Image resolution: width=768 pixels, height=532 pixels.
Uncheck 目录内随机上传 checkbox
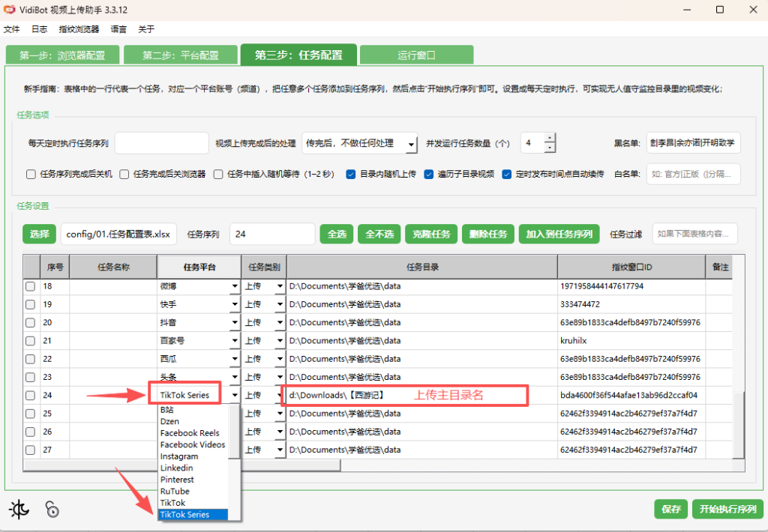pyautogui.click(x=351, y=174)
